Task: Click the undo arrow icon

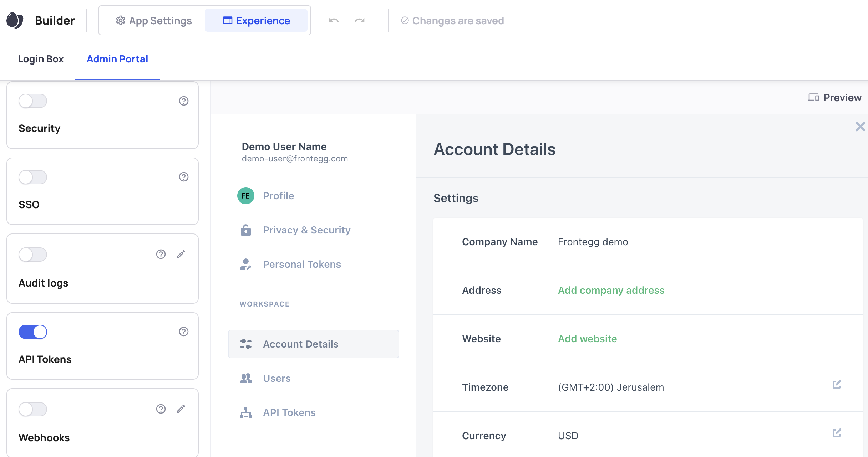Action: [x=334, y=21]
